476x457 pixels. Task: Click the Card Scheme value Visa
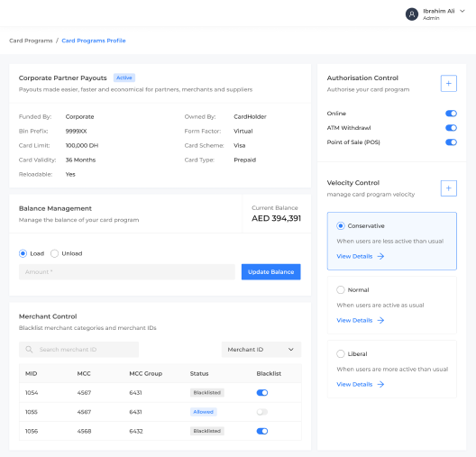(240, 146)
